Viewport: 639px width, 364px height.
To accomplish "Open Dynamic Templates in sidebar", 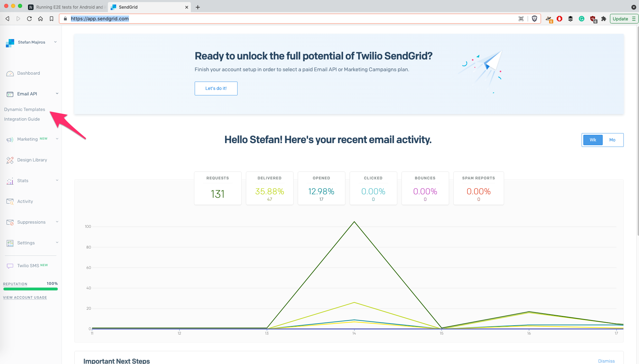I will [x=25, y=110].
